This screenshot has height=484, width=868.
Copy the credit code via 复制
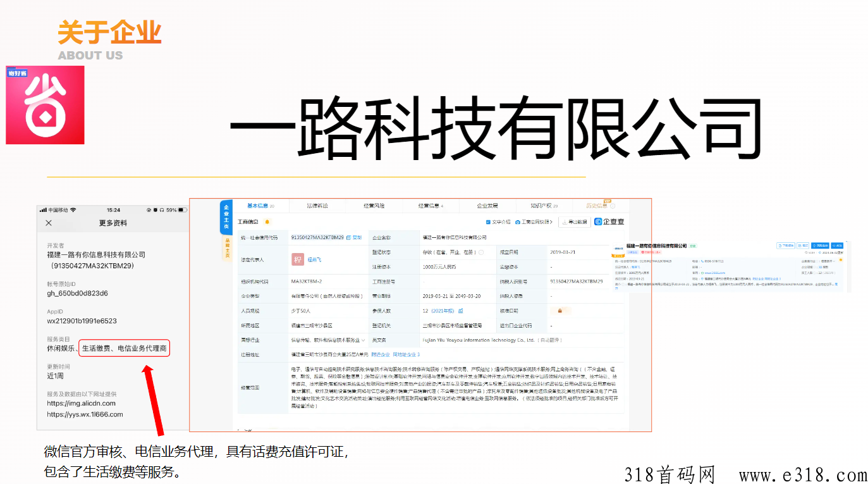pyautogui.click(x=355, y=237)
